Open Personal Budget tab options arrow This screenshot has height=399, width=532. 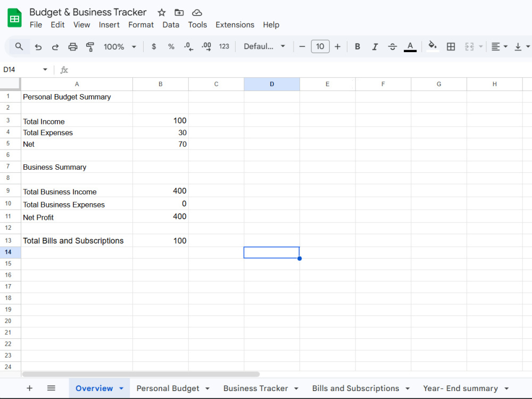207,388
